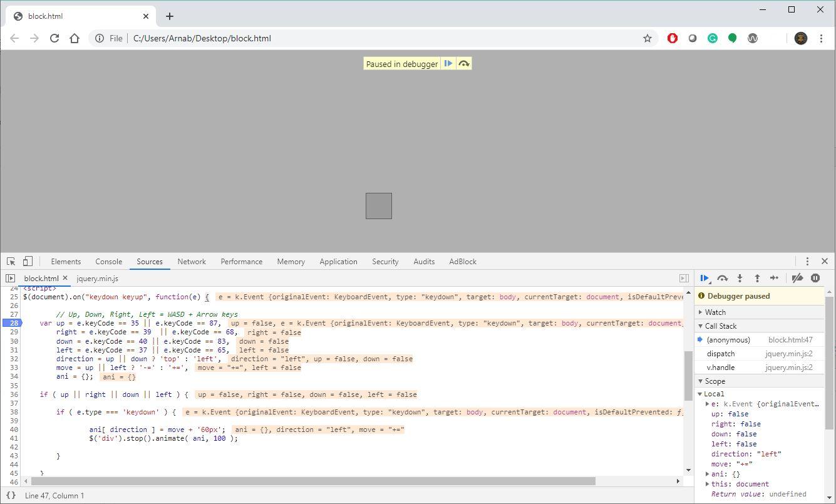The image size is (836, 504).
Task: Toggle breakpoint on line 28
Action: tap(12, 323)
